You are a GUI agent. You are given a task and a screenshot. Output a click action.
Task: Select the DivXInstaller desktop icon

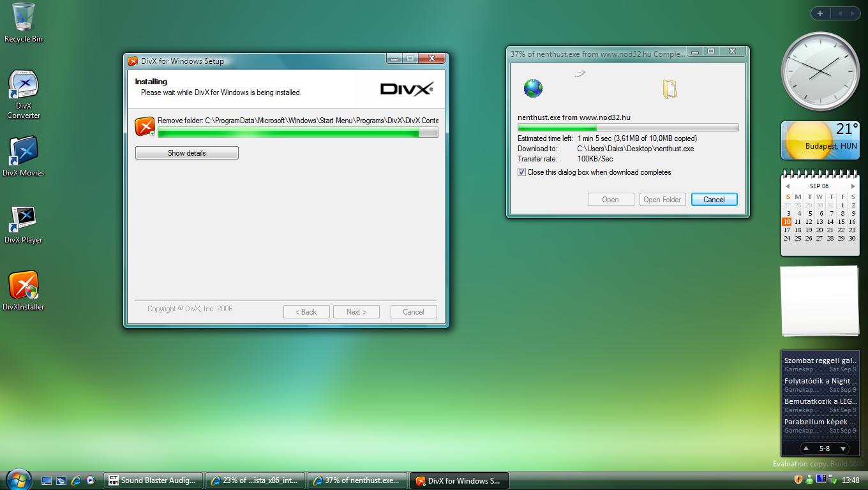click(x=24, y=291)
